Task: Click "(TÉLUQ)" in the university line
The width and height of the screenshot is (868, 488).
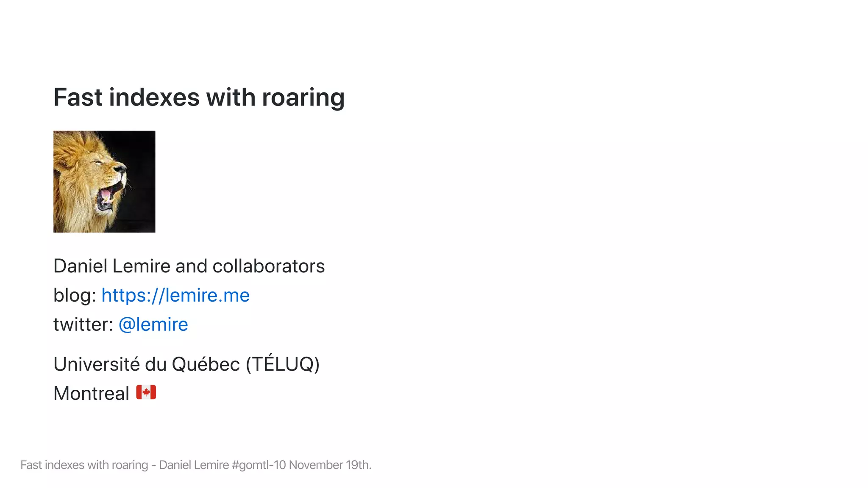Action: click(283, 364)
